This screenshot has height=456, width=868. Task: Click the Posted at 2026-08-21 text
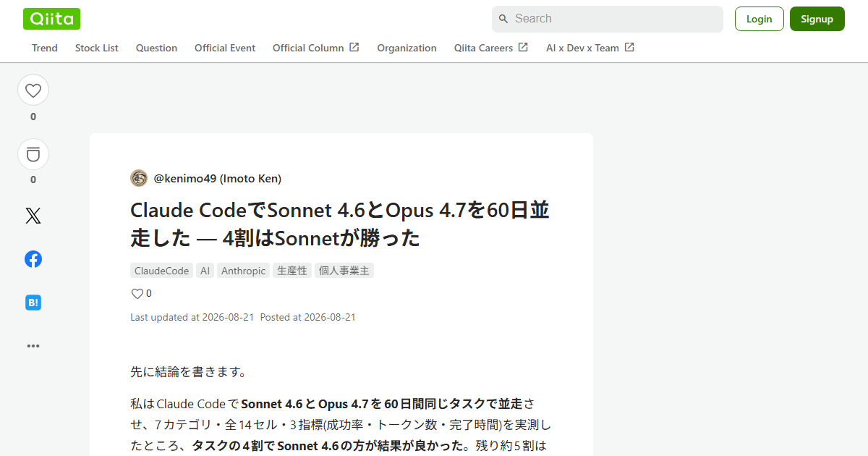tap(308, 317)
